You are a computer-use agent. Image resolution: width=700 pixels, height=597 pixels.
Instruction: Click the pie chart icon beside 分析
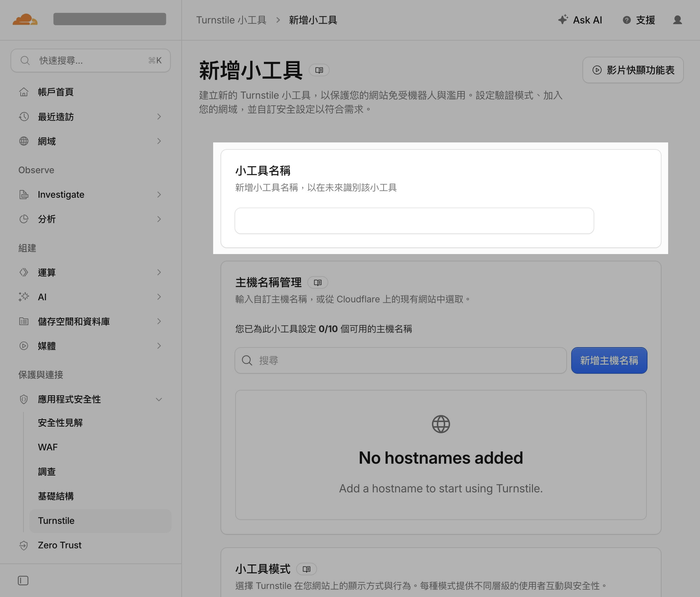click(24, 219)
